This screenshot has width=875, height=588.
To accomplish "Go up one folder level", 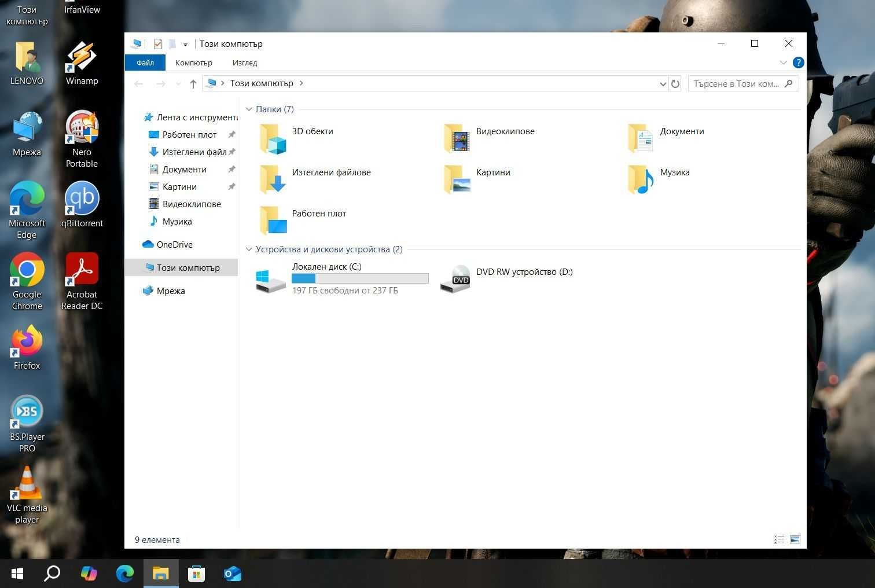I will click(x=193, y=84).
